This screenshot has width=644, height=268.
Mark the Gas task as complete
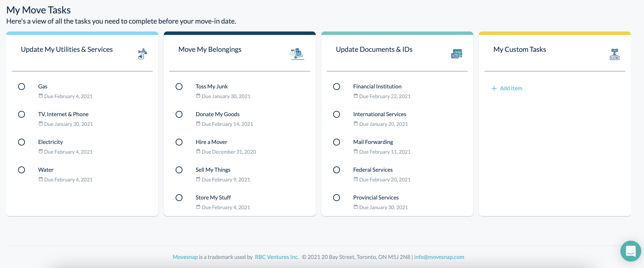coord(22,87)
